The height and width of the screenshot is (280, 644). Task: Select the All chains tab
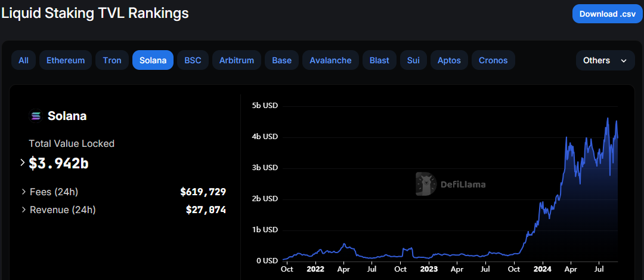(x=23, y=60)
